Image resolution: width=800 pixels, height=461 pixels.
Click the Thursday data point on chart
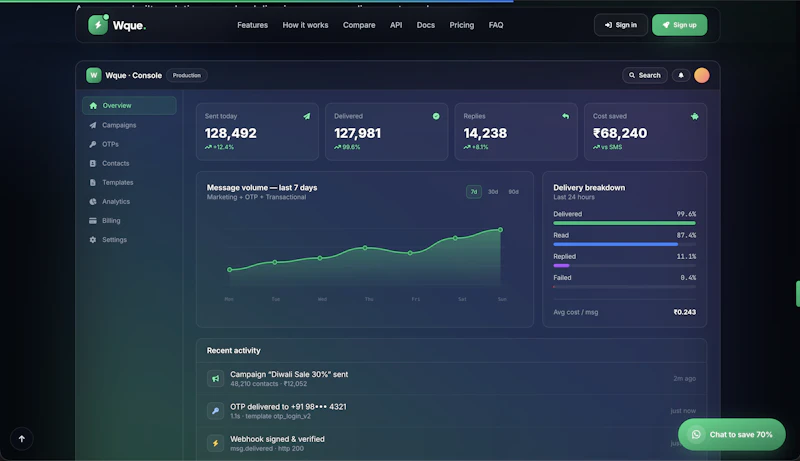coord(365,248)
